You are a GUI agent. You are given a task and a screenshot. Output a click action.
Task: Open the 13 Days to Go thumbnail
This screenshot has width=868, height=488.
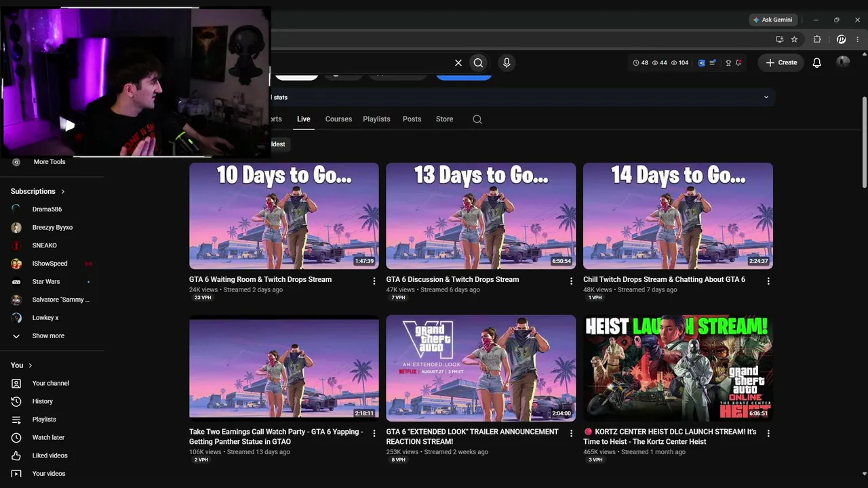(x=481, y=216)
